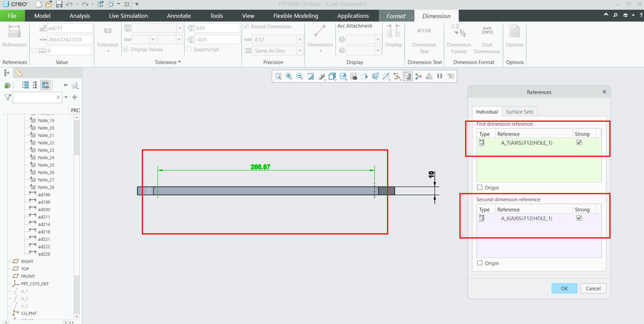This screenshot has height=324, width=644.
Task: Open the Same As Dim precision dropdown
Action: (300, 51)
